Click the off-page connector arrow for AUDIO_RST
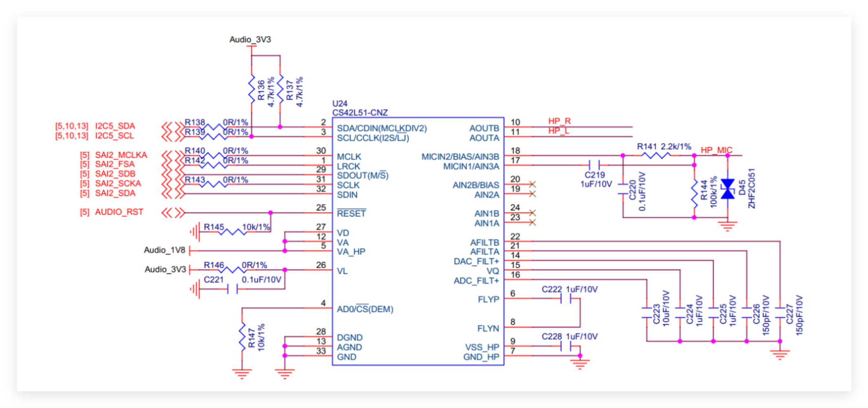 [x=173, y=213]
